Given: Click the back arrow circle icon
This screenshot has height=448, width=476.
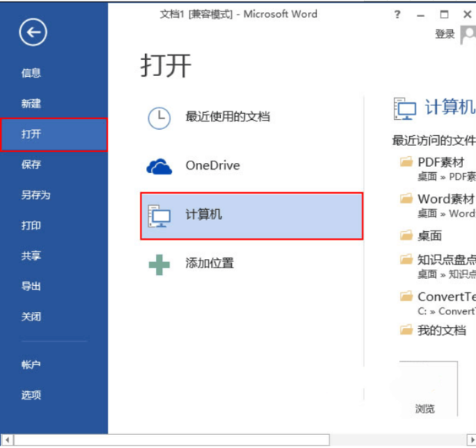Looking at the screenshot, I should 33,32.
